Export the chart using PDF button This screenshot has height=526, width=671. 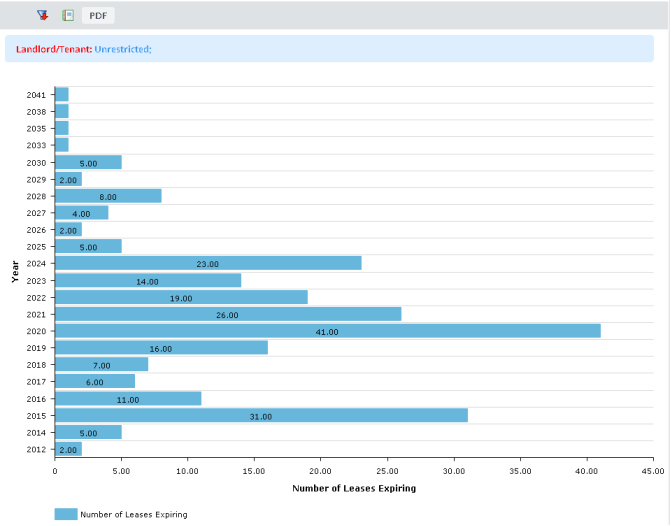[98, 15]
